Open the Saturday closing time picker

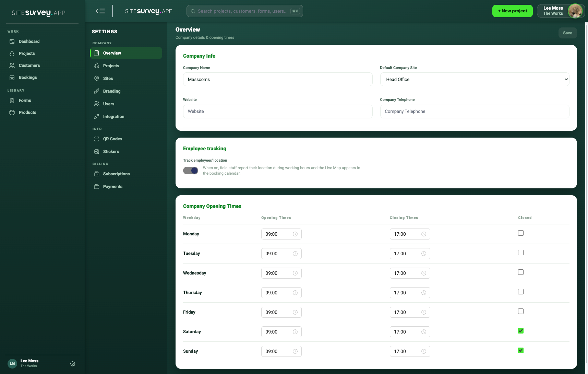410,332
